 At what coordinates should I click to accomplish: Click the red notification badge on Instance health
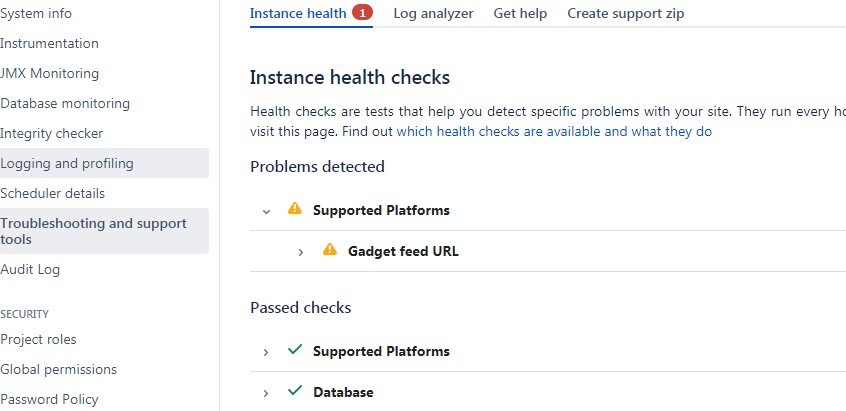pyautogui.click(x=363, y=12)
